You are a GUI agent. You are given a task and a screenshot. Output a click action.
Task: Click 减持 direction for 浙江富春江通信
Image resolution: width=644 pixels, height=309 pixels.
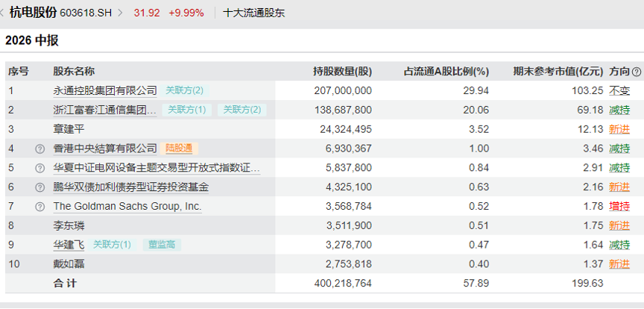(619, 110)
